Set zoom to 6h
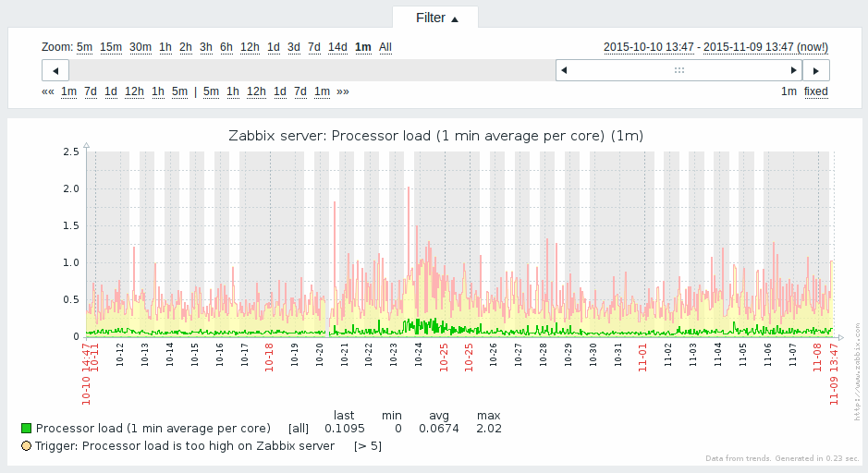Screen dimensions: 868x473 pos(226,47)
